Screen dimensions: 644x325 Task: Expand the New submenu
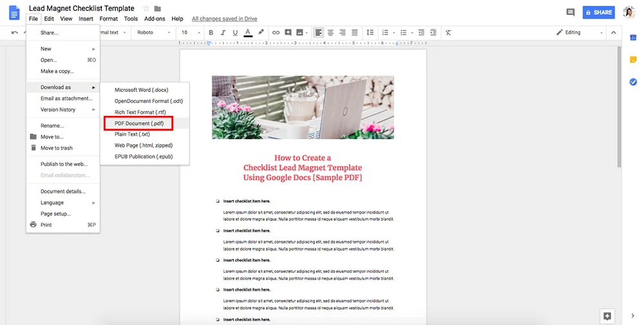pos(63,49)
